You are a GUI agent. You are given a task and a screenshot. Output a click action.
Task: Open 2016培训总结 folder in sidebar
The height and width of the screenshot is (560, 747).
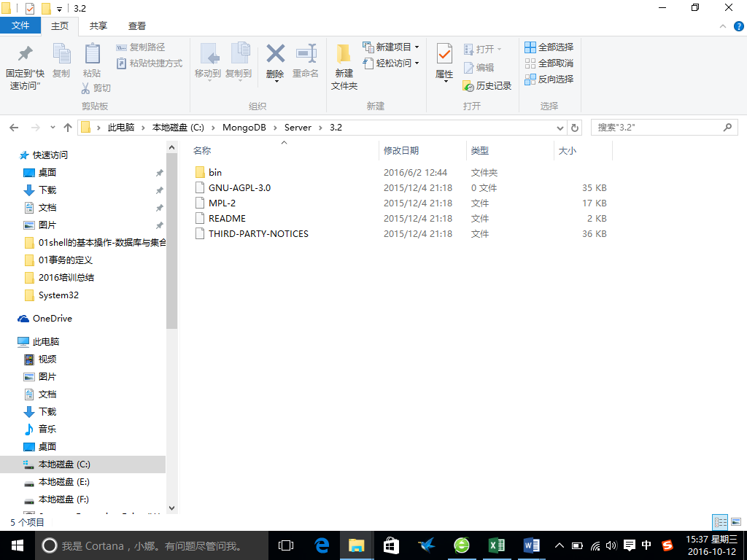pyautogui.click(x=60, y=278)
